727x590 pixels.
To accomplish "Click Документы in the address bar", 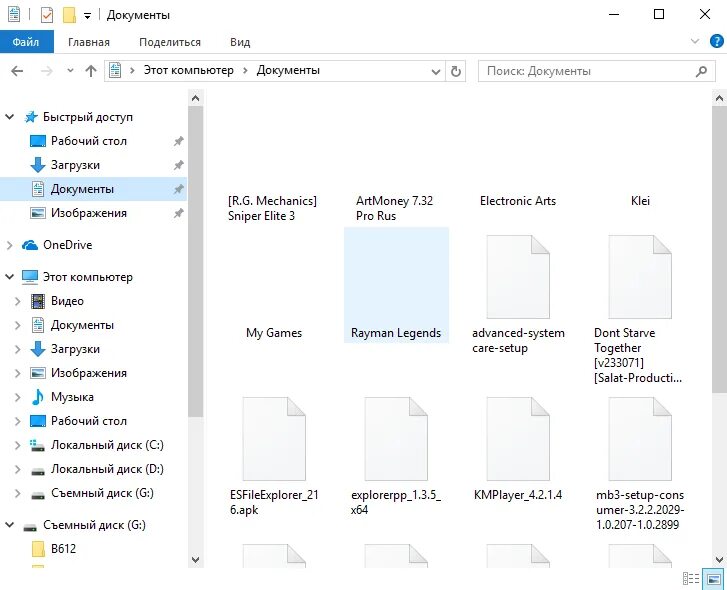I will [x=288, y=70].
